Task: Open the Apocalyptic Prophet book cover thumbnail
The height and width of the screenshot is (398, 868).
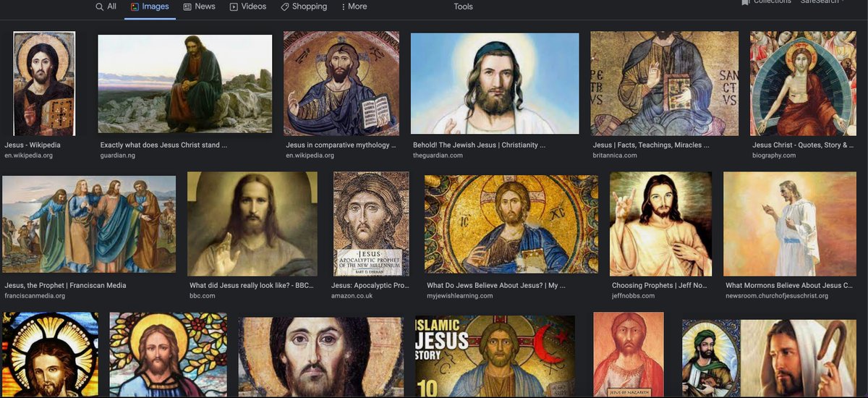Action: (371, 224)
